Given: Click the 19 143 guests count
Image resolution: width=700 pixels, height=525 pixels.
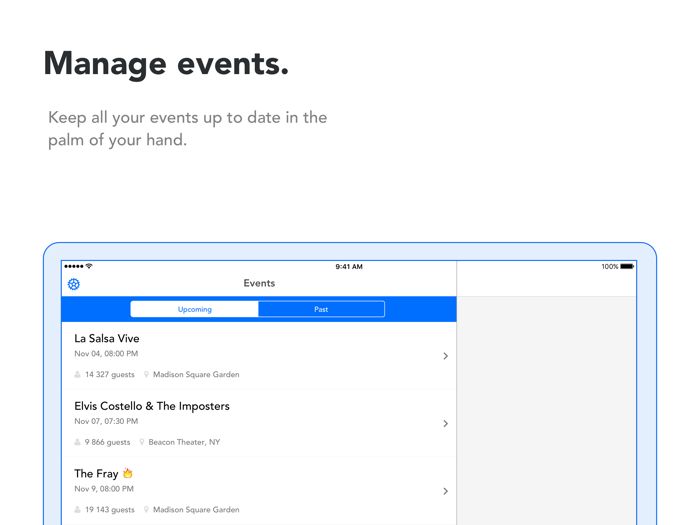Looking at the screenshot, I should [110, 509].
